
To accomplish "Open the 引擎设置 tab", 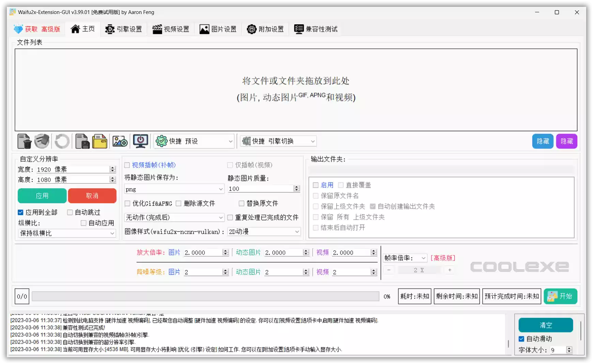I will [124, 29].
